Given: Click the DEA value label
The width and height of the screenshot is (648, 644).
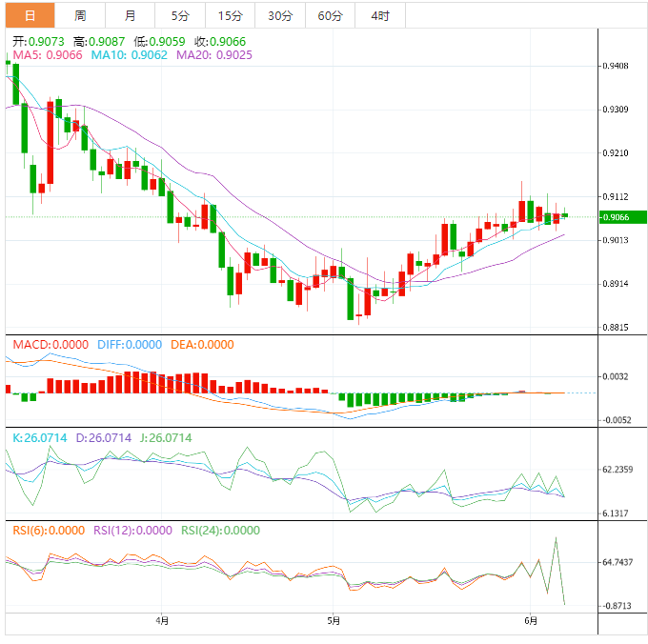Looking at the screenshot, I should tap(201, 345).
